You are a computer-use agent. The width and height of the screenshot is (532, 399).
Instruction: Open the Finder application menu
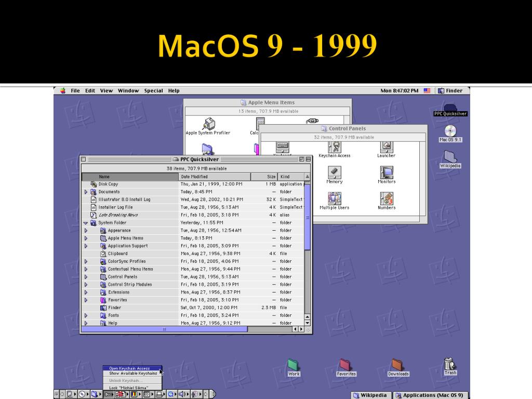tap(450, 90)
